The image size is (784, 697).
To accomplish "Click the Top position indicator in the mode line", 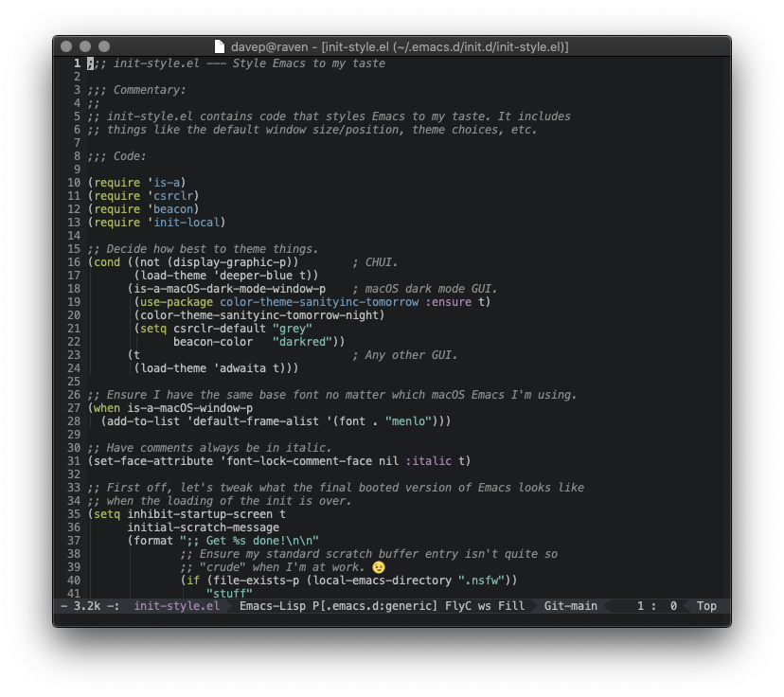I will (x=706, y=605).
